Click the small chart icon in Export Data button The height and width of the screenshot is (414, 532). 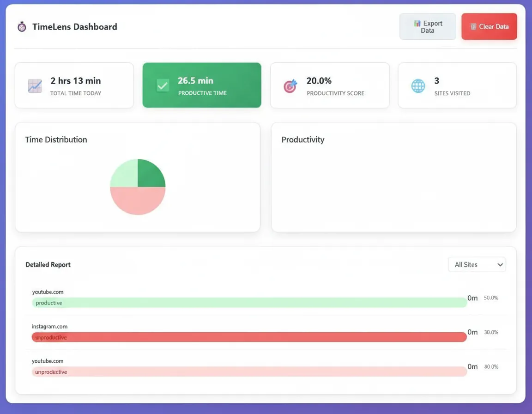click(418, 23)
